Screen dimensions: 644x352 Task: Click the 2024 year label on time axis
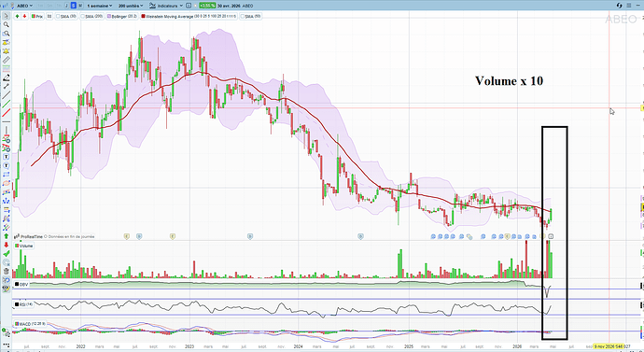coord(298,346)
